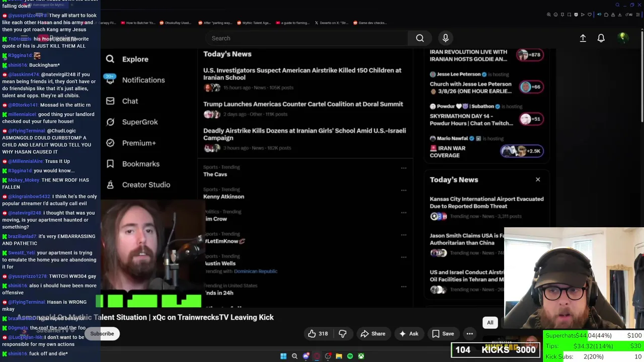This screenshot has height=362, width=644.
Task: Open more options for United States trend
Action: coord(404,287)
